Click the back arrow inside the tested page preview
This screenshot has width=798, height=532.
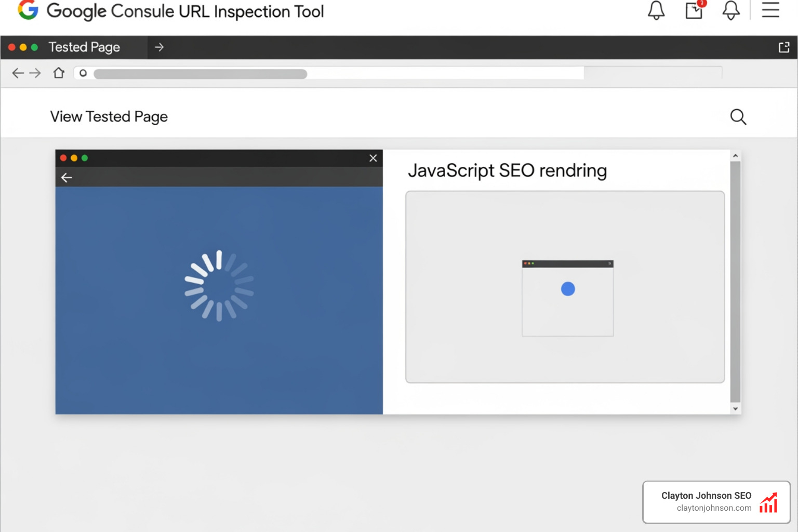click(66, 177)
